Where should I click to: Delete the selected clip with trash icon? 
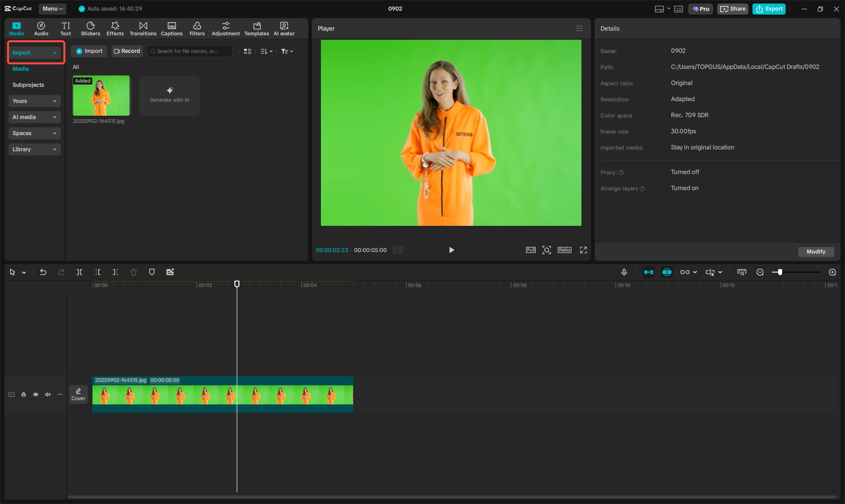coord(133,272)
